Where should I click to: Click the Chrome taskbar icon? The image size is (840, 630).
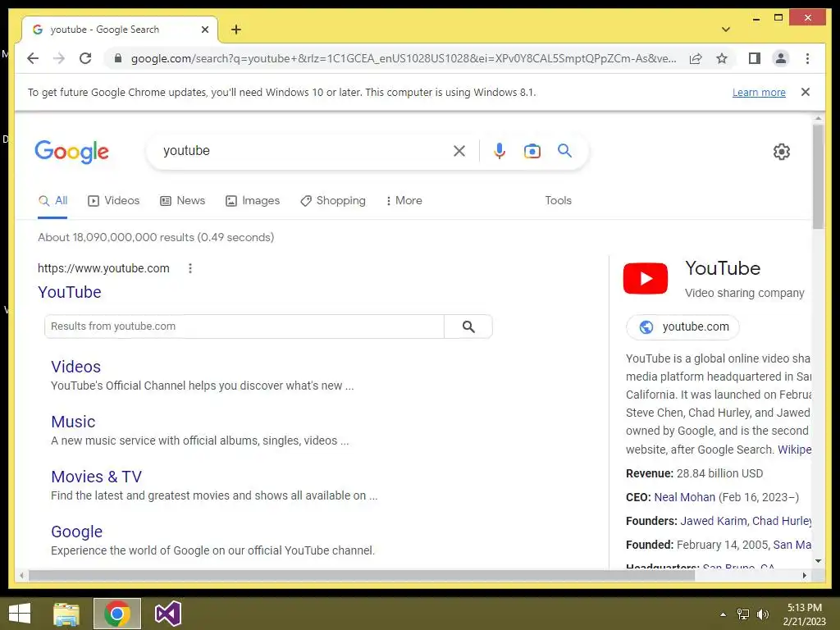(x=116, y=614)
